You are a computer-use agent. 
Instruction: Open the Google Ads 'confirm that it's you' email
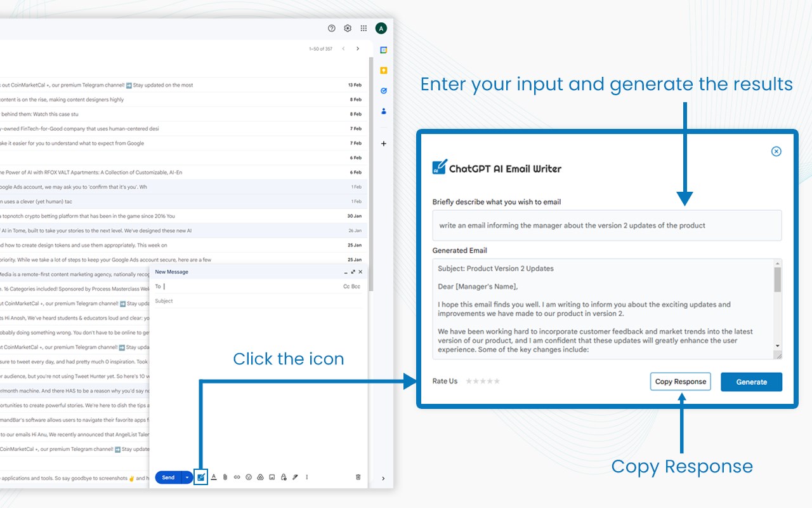[183, 187]
